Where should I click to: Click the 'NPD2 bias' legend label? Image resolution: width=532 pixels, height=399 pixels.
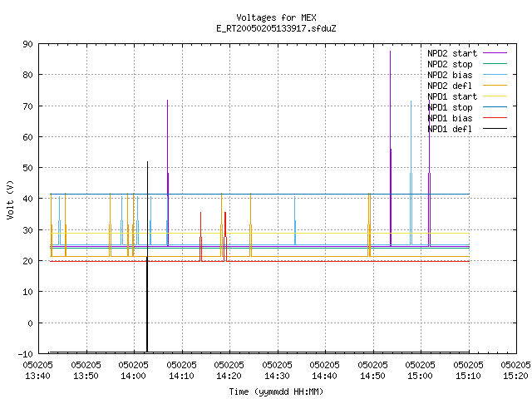450,75
